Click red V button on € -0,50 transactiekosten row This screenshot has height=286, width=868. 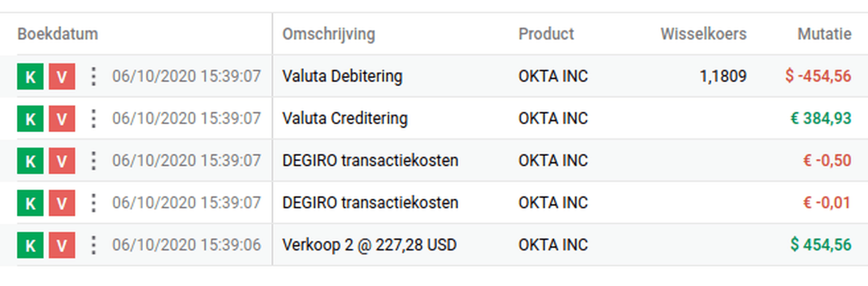click(62, 161)
